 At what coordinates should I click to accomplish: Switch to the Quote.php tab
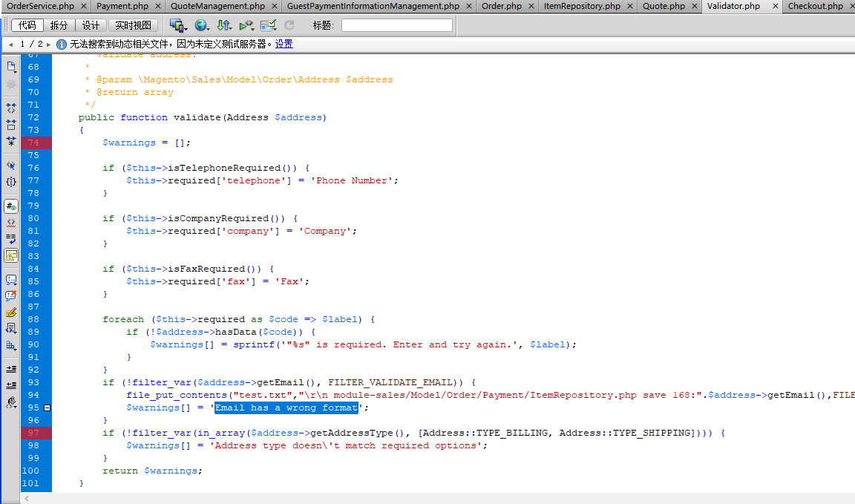666,5
